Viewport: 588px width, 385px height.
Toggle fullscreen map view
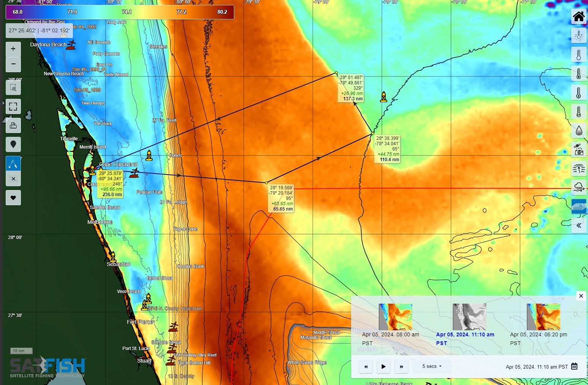coord(13,106)
